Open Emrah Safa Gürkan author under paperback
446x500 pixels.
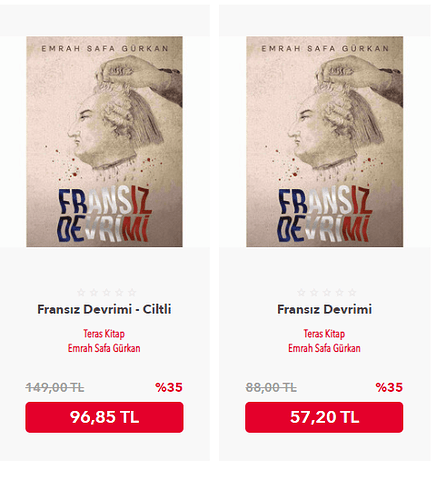point(324,348)
